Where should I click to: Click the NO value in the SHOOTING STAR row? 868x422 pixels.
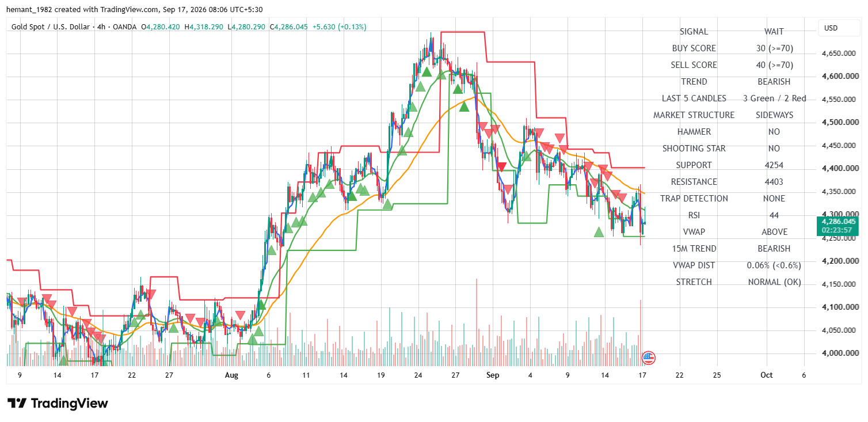click(774, 149)
